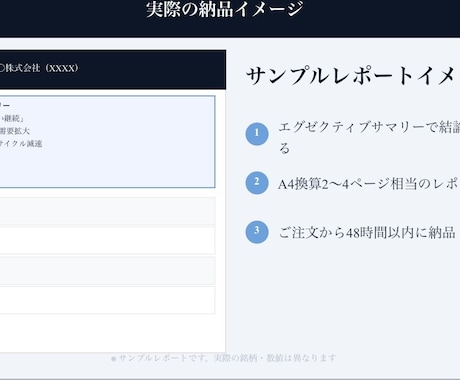Click the line サイクル減速
This screenshot has height=380, width=460.
tap(21, 144)
